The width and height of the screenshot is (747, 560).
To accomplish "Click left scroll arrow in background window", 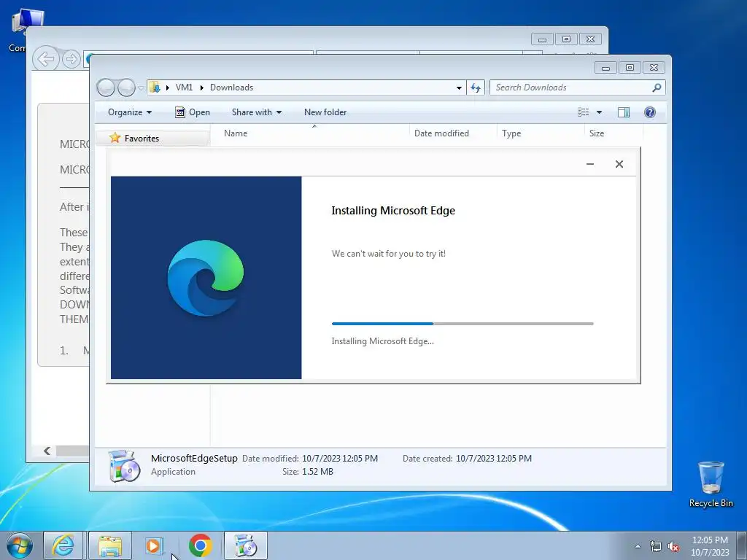I will click(47, 451).
